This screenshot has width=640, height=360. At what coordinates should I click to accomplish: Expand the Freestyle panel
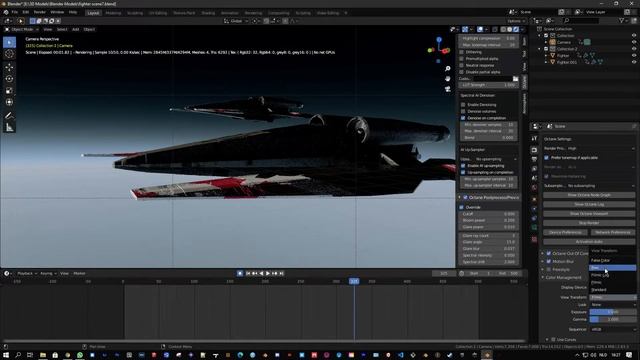point(543,269)
